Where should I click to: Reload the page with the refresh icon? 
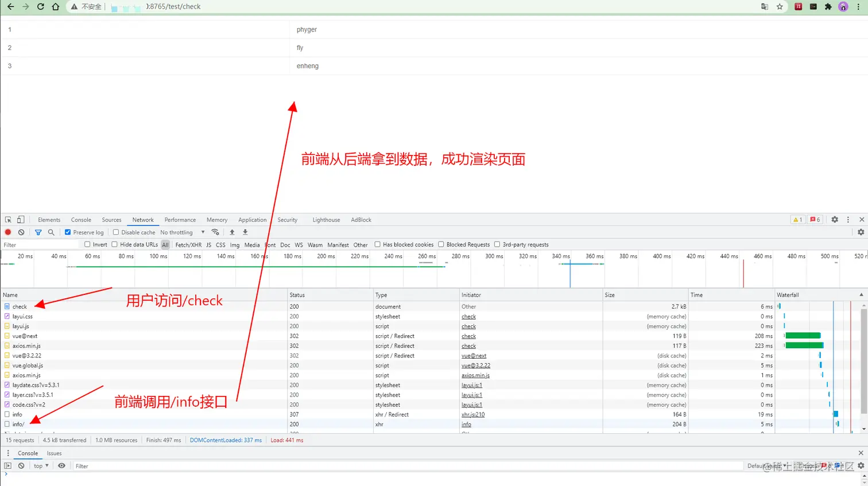pyautogui.click(x=40, y=6)
